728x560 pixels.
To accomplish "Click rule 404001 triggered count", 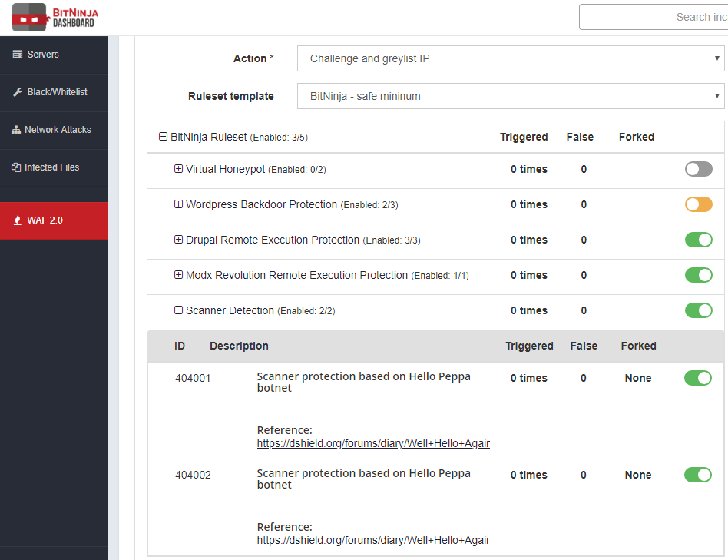I will point(529,378).
